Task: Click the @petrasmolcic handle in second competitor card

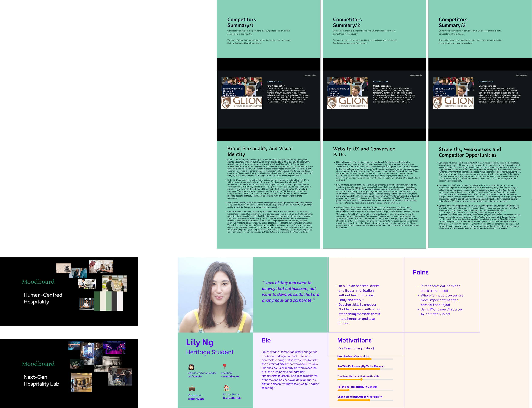Action: click(416, 75)
